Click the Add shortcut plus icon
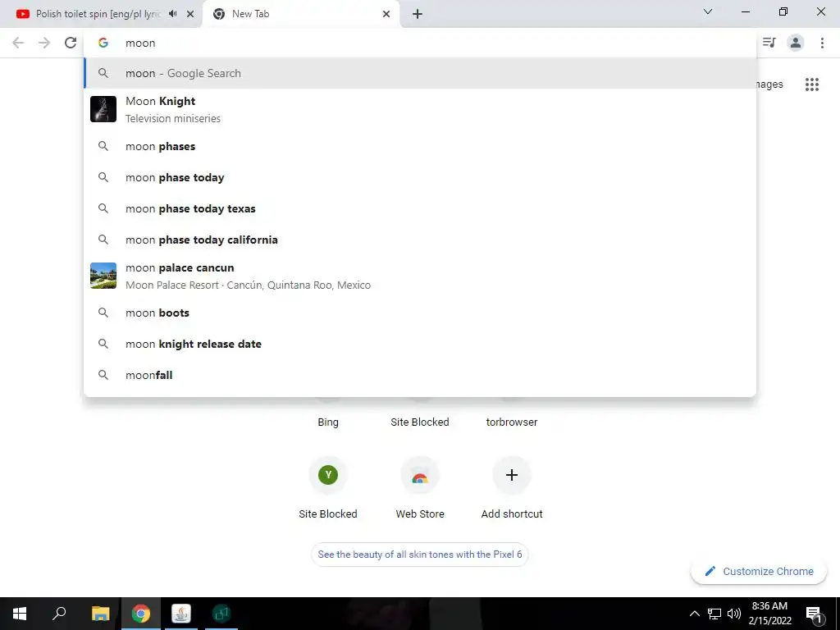Viewport: 840px width, 630px height. click(512, 475)
